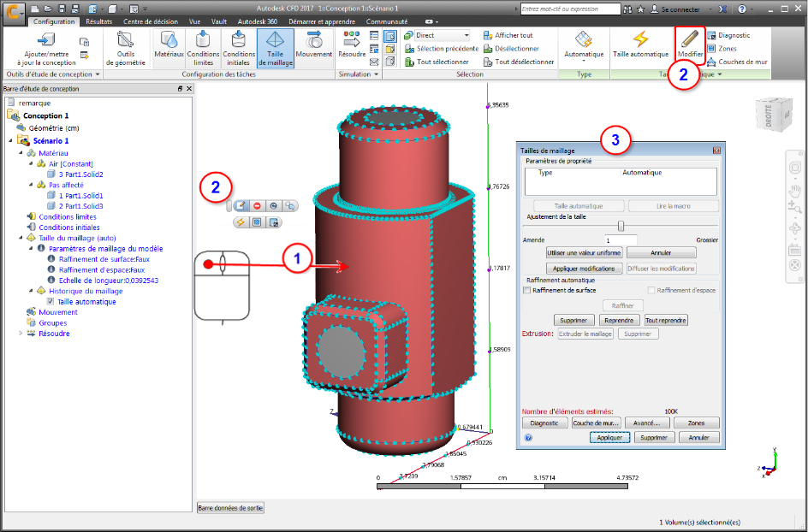808x532 pixels.
Task: Open the Démarrer et apprendre tab
Action: point(322,21)
